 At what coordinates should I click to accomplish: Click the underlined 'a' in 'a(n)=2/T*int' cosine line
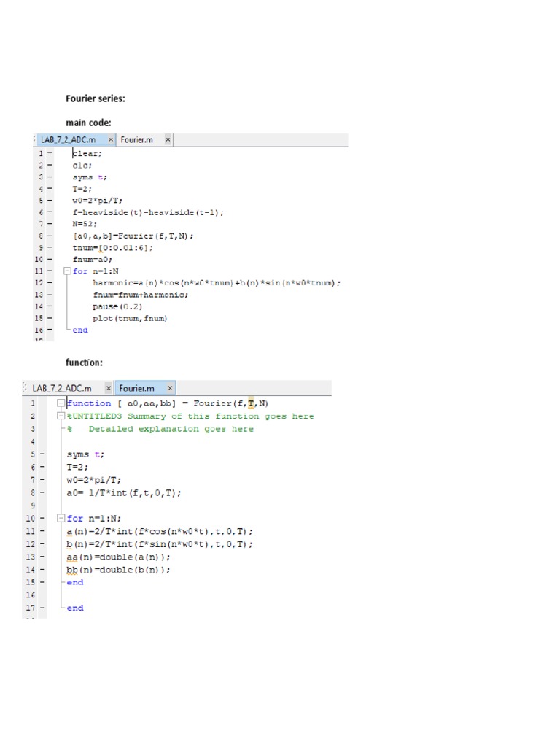[x=69, y=532]
